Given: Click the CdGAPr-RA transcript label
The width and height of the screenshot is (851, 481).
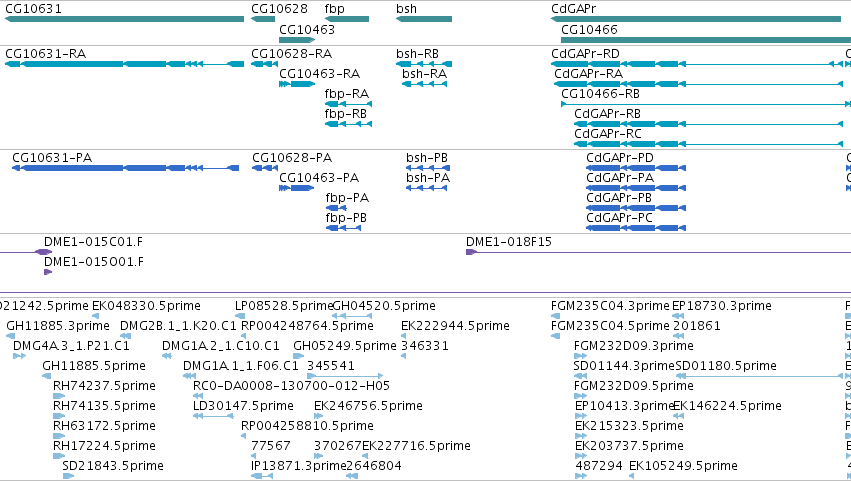Looking at the screenshot, I should 588,74.
